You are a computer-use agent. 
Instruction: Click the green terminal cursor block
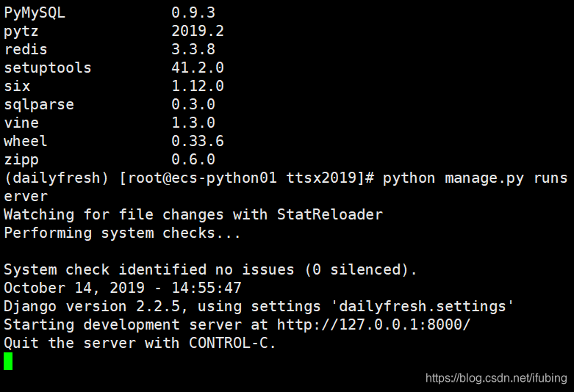coord(8,361)
